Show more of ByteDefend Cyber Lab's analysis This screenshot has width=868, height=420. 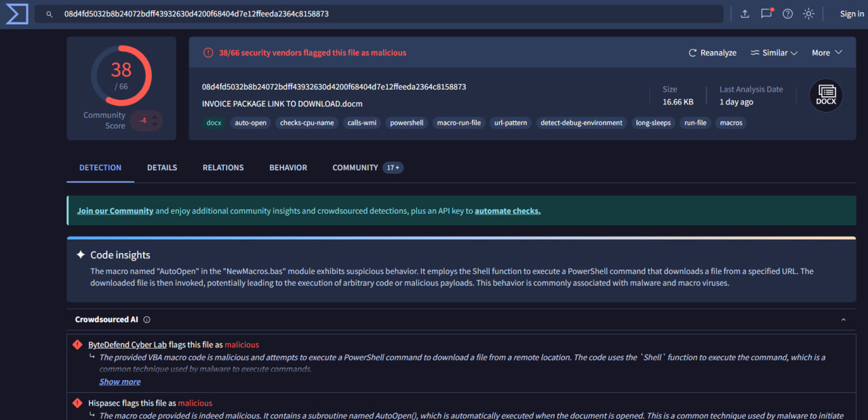[119, 381]
